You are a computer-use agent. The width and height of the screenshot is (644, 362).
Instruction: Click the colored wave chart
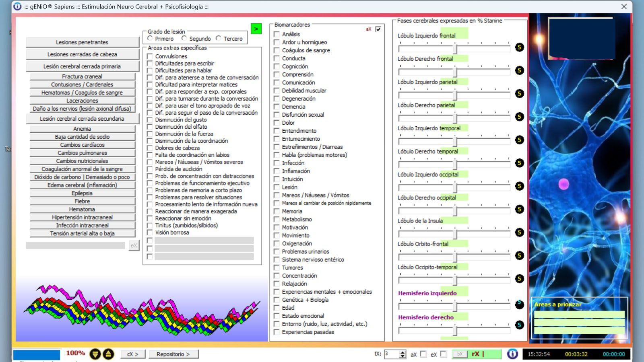[142, 310]
